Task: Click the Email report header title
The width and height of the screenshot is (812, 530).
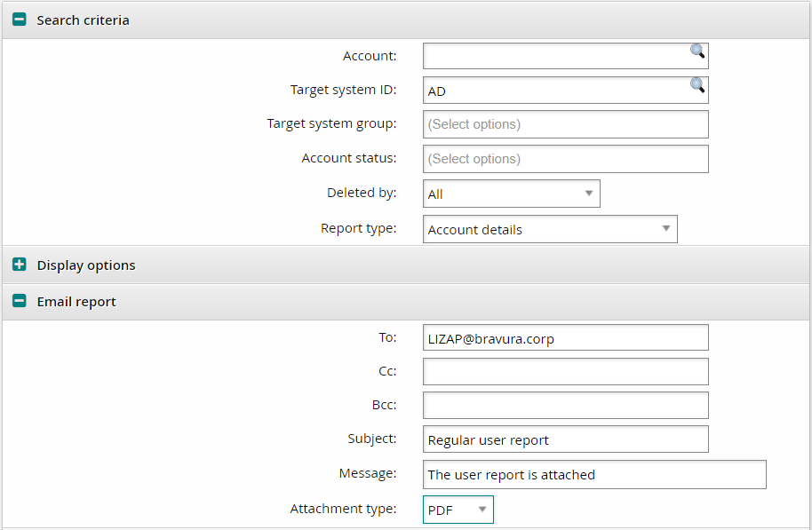Action: coord(76,301)
